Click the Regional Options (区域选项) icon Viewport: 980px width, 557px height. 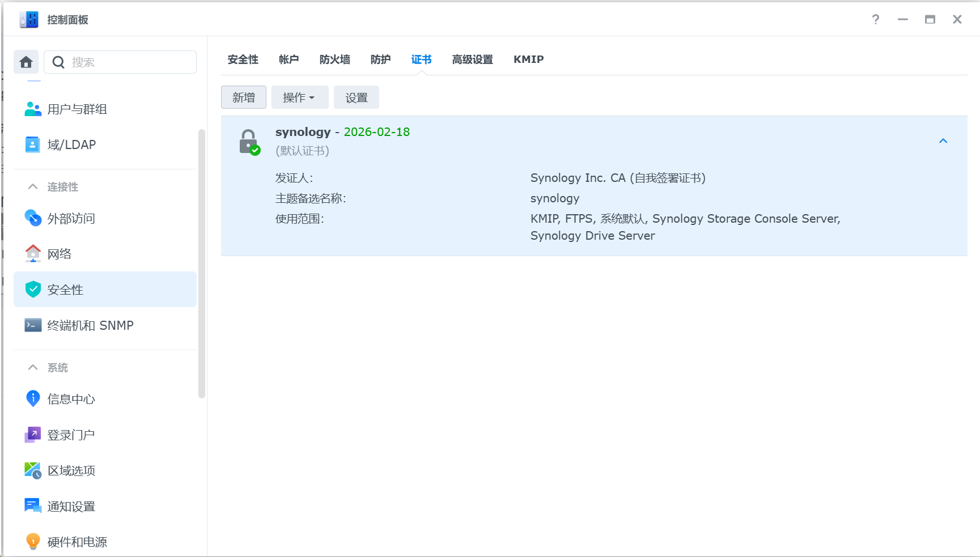(33, 470)
